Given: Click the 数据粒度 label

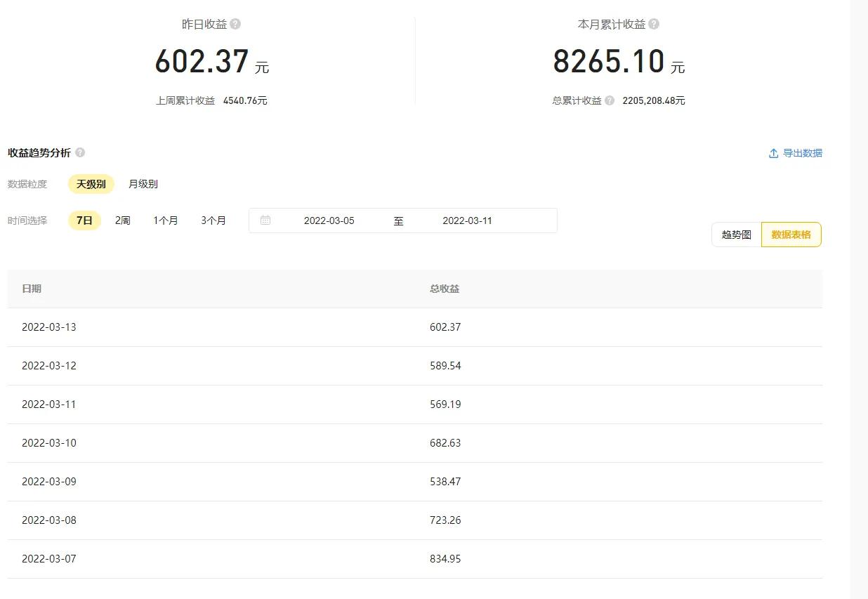Looking at the screenshot, I should pyautogui.click(x=27, y=184).
